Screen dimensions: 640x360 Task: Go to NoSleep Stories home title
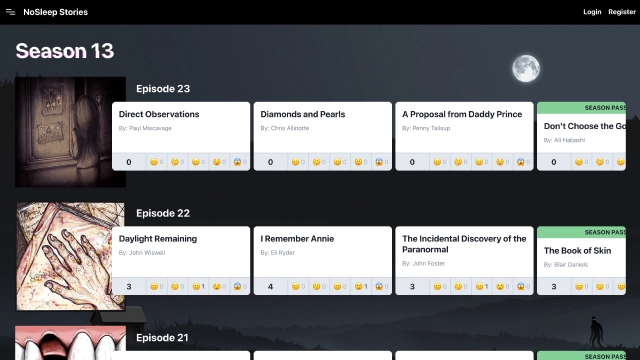coord(56,12)
